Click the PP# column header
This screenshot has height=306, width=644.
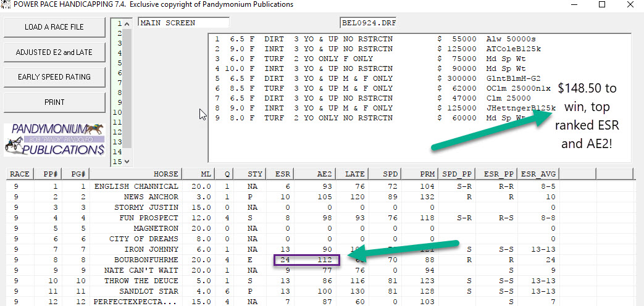tap(48, 174)
